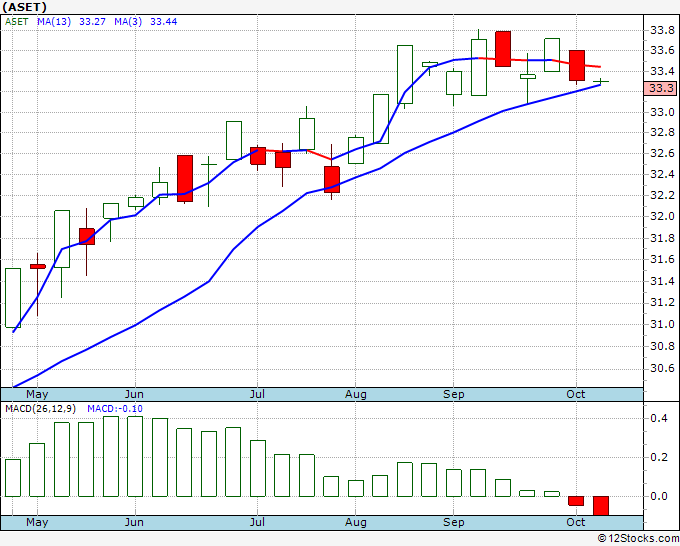Click Aug on the price chart time axis
680x546 pixels.
[x=356, y=394]
